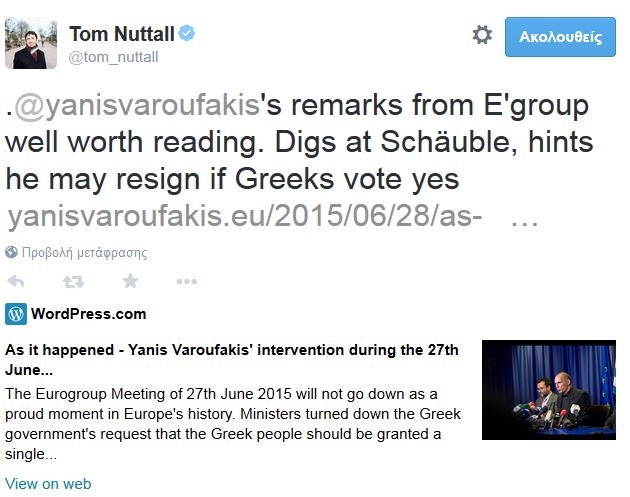Image resolution: width=630 pixels, height=497 pixels.
Task: Click the press conference thumbnail image
Action: (548, 390)
